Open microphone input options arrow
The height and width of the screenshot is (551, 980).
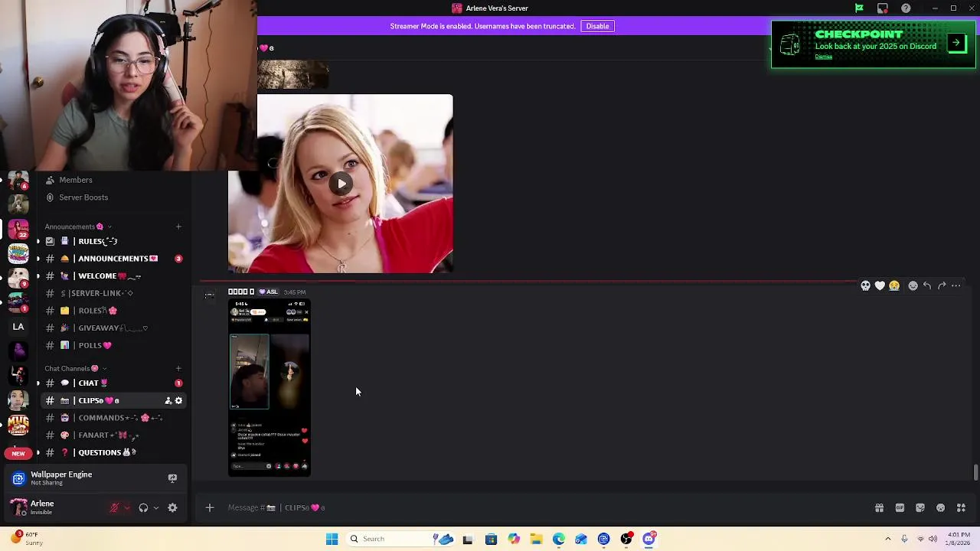[x=126, y=507]
